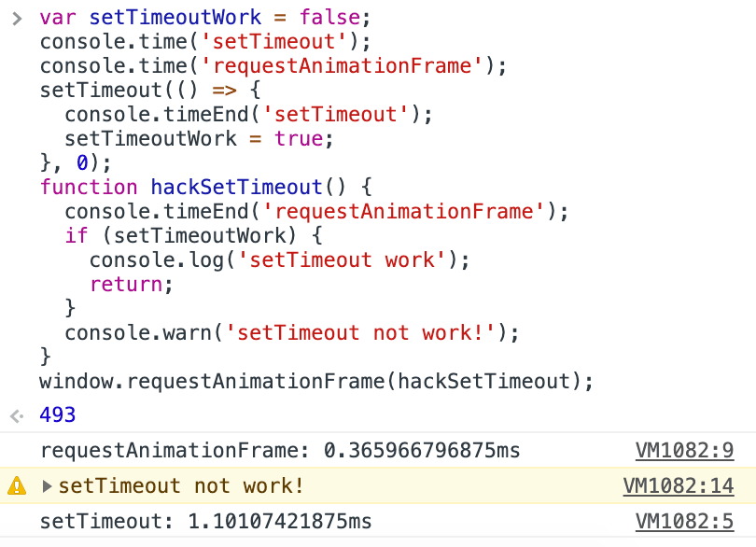This screenshot has width=756, height=547.
Task: Click the 'setTimeout(() => {' line
Action: point(150,91)
